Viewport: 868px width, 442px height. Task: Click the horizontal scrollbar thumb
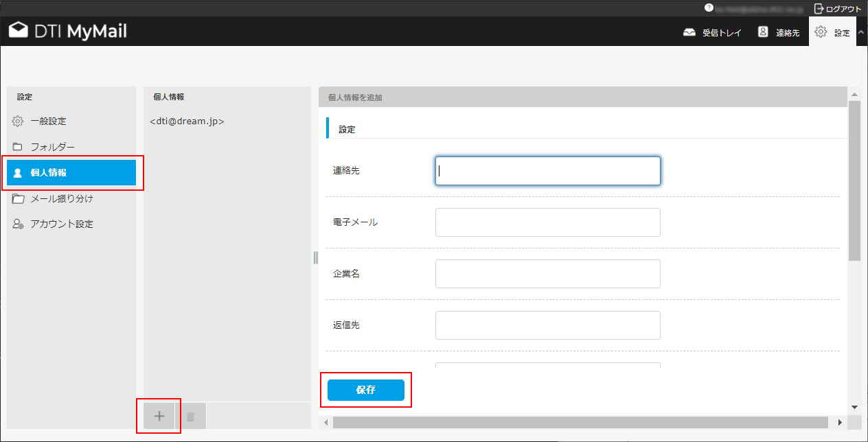click(x=580, y=422)
